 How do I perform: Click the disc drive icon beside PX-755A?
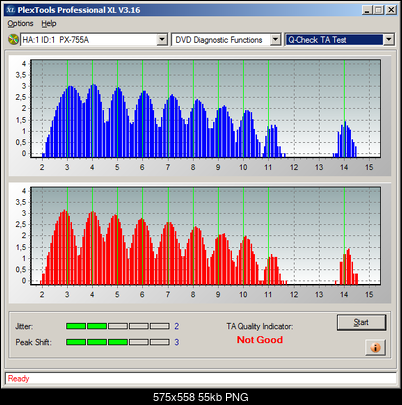point(13,40)
